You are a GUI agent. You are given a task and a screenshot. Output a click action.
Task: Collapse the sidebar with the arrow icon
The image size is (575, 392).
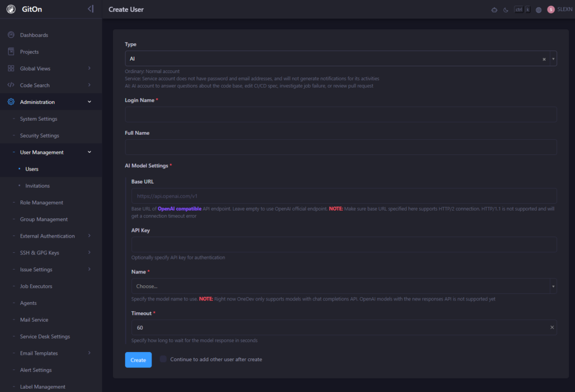(x=90, y=9)
